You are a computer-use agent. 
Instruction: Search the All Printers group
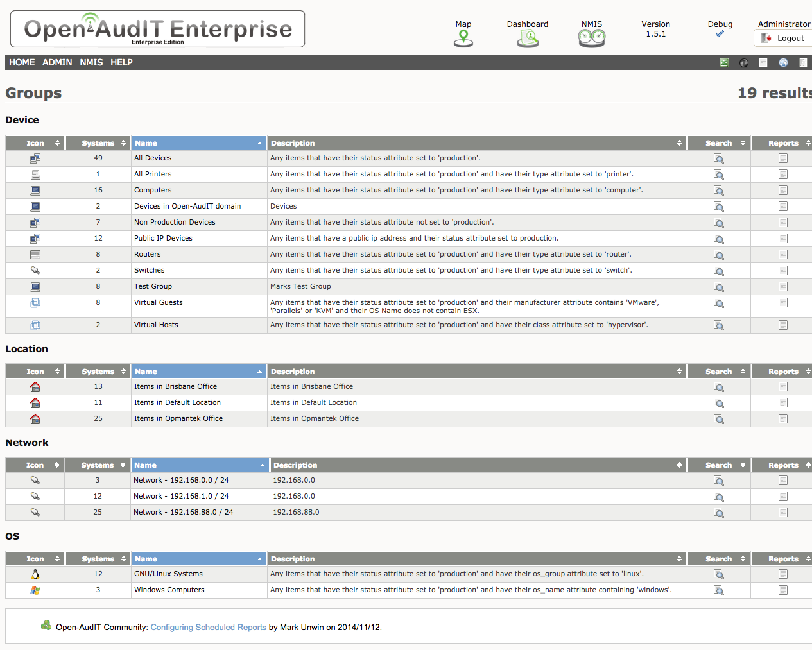point(718,175)
